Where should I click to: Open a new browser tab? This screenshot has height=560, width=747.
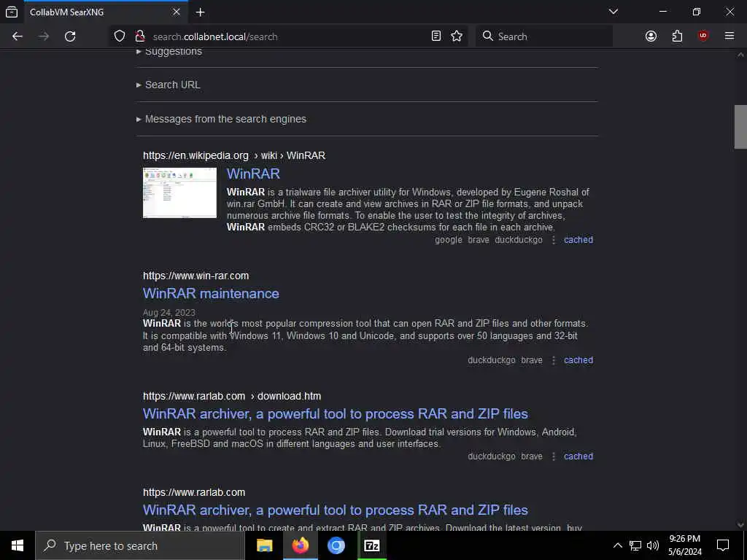pyautogui.click(x=200, y=12)
